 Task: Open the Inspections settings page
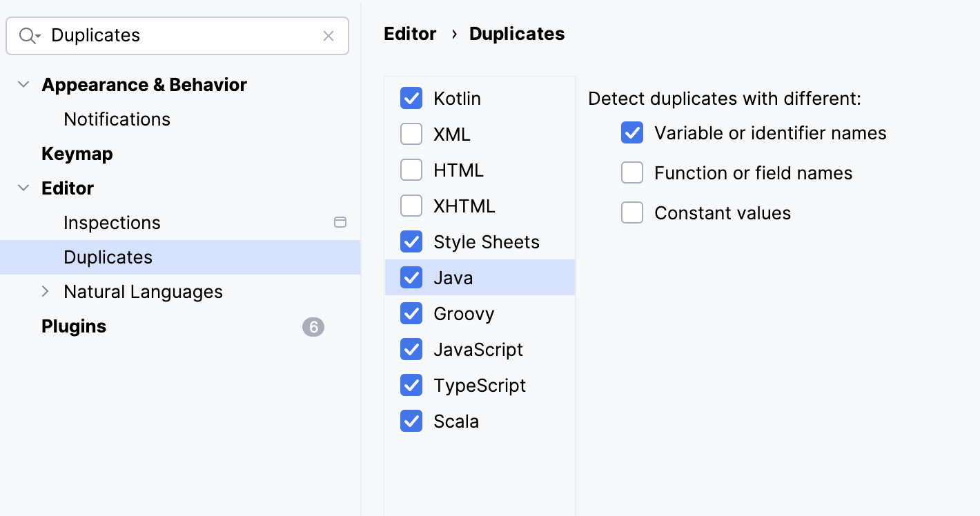(x=112, y=223)
